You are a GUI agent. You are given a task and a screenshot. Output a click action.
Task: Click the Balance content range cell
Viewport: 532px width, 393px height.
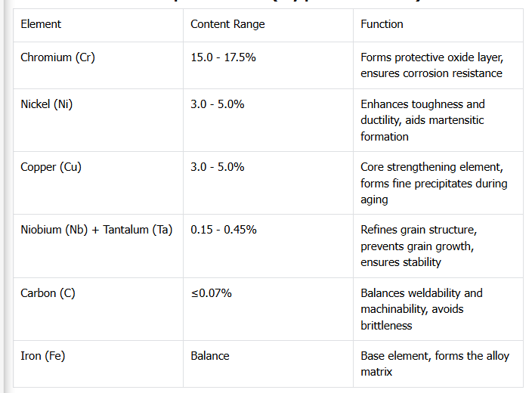pos(210,356)
